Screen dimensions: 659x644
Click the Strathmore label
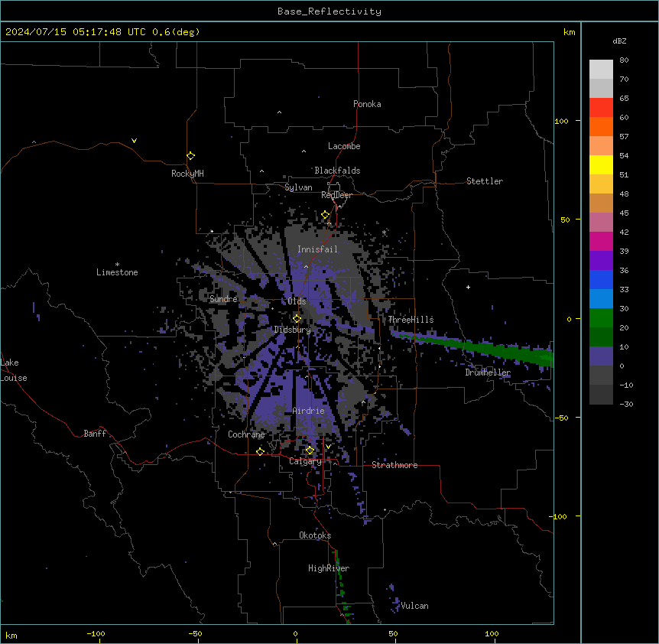(394, 465)
